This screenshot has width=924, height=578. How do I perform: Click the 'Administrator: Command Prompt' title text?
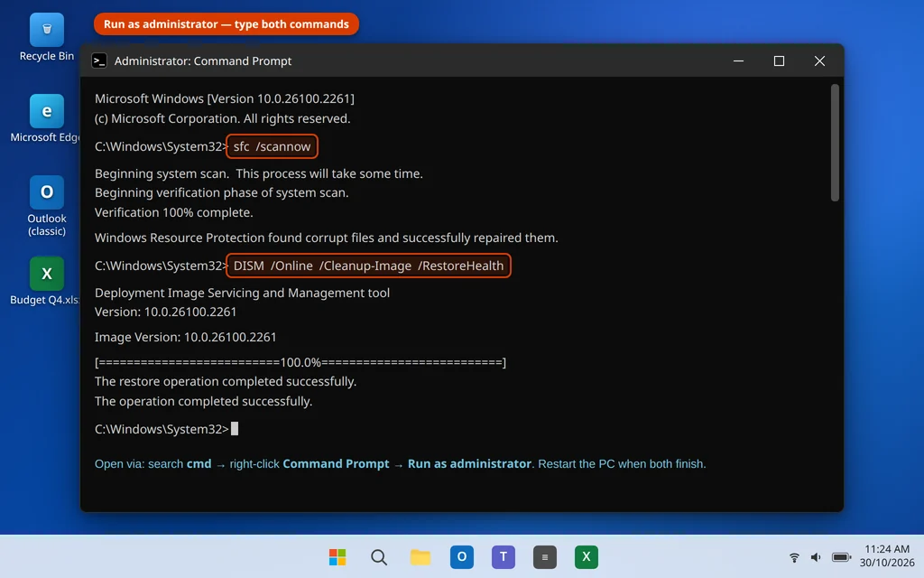click(203, 61)
